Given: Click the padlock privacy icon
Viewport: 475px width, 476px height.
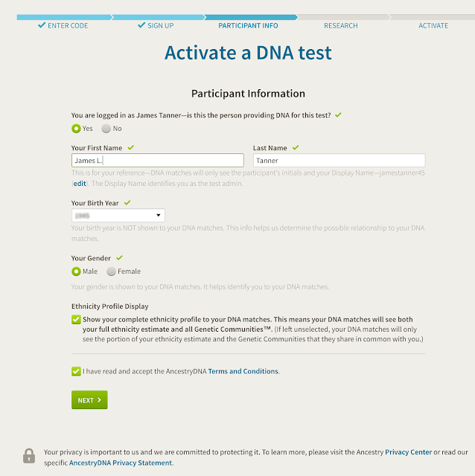Looking at the screenshot, I should (x=29, y=456).
